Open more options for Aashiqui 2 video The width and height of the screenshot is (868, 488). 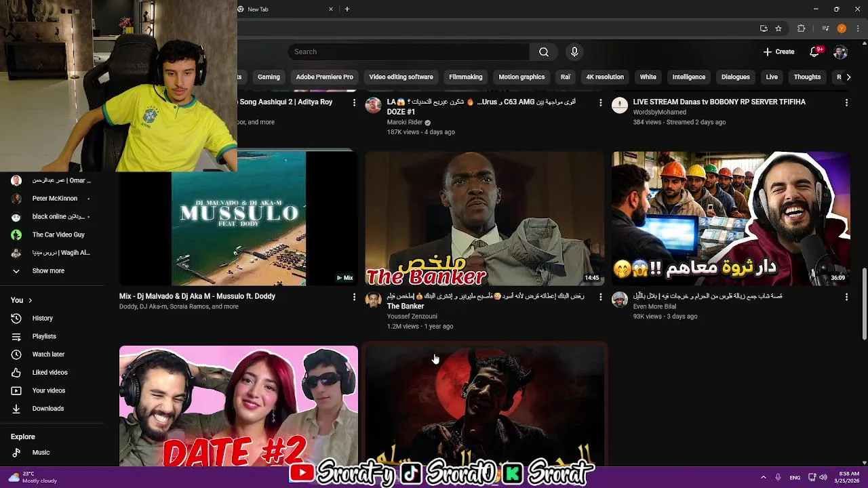[354, 102]
